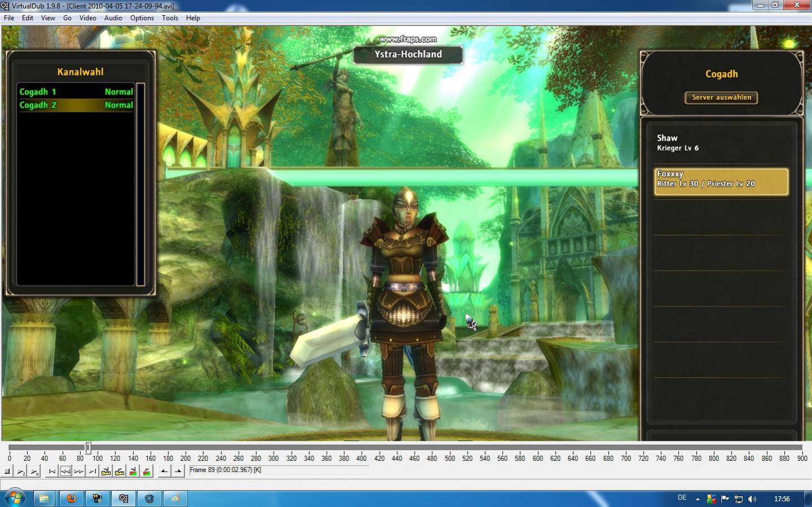The image size is (812, 507).
Task: Open the network tray icon
Action: tap(739, 499)
